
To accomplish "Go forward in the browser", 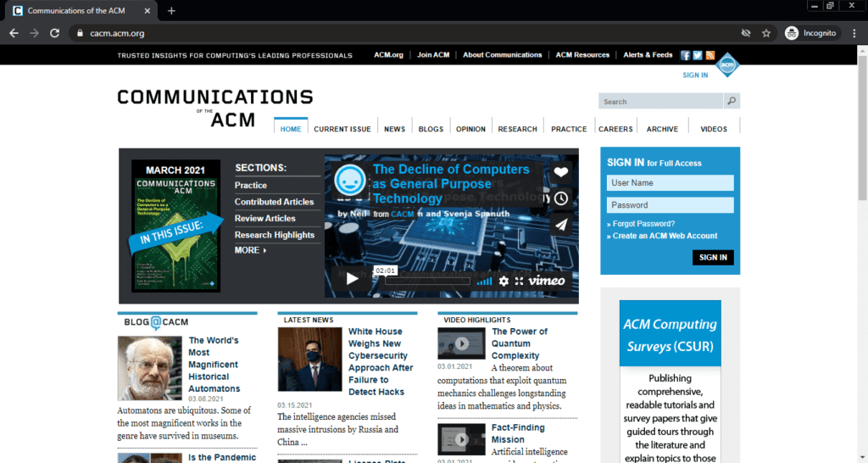I will pyautogui.click(x=34, y=33).
